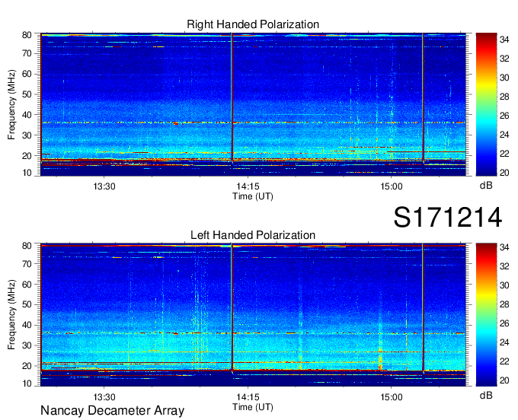518x420 pixels.
Task: Click the 'Nancay Decameter Array' caption
Action: point(112,411)
